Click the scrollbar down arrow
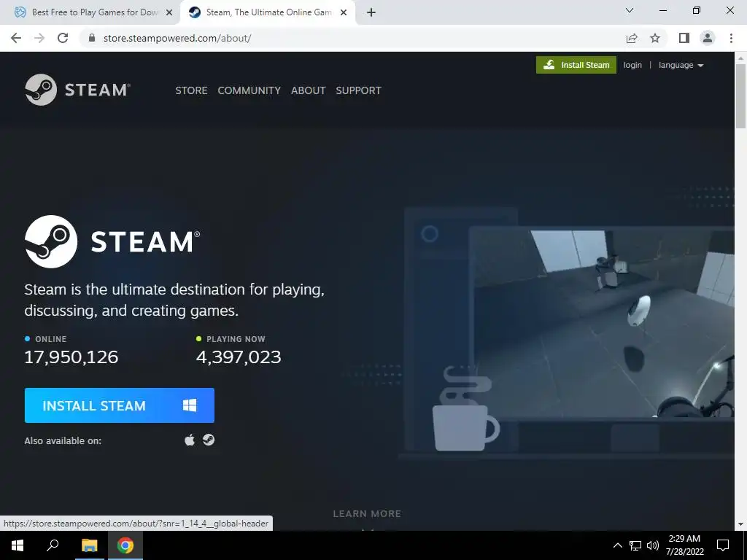The height and width of the screenshot is (560, 747). click(740, 525)
